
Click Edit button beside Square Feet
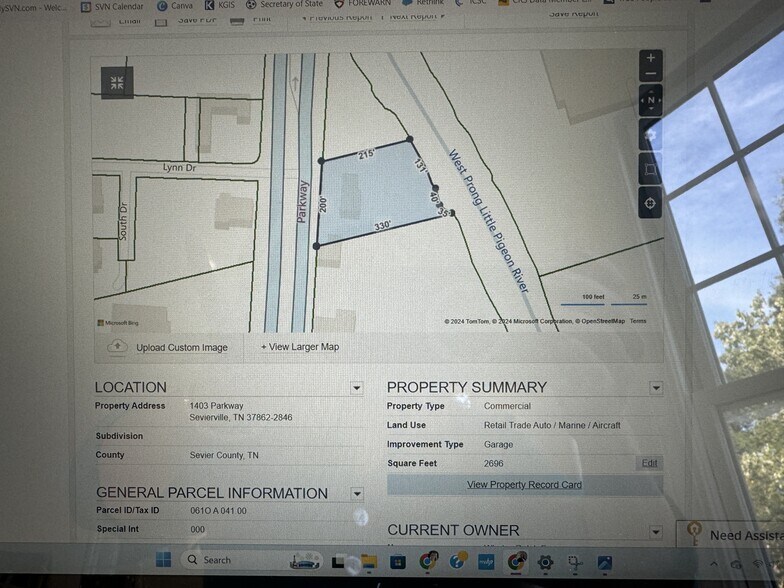pos(650,464)
